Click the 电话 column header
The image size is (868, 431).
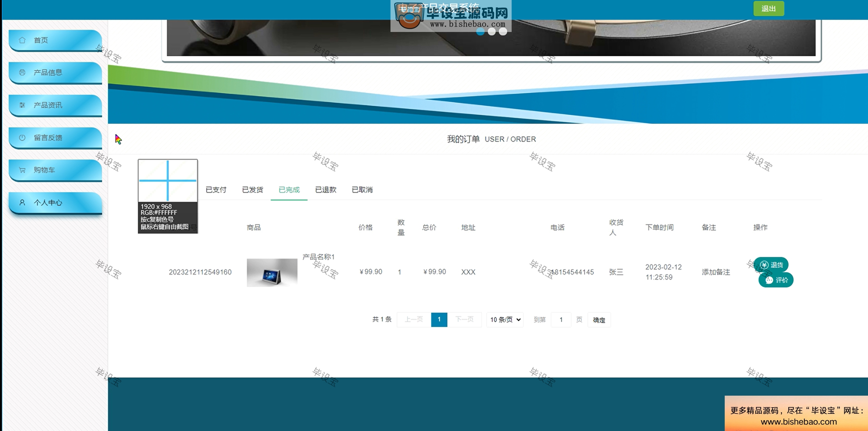coord(557,227)
